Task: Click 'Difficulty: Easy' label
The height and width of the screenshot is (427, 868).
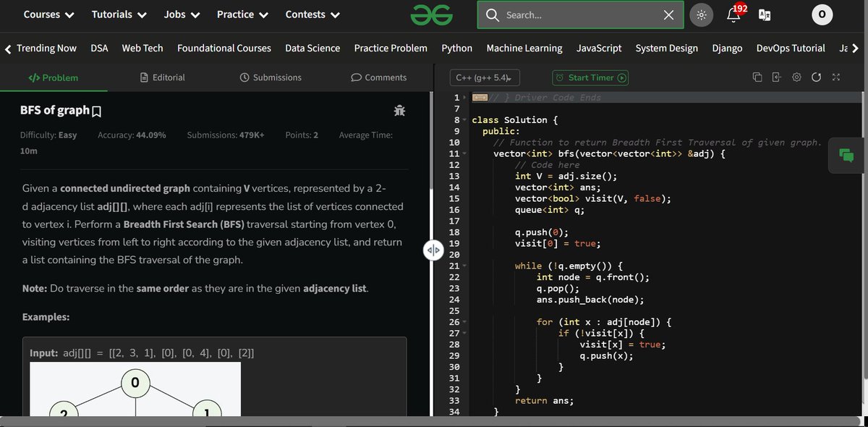Action: [48, 135]
